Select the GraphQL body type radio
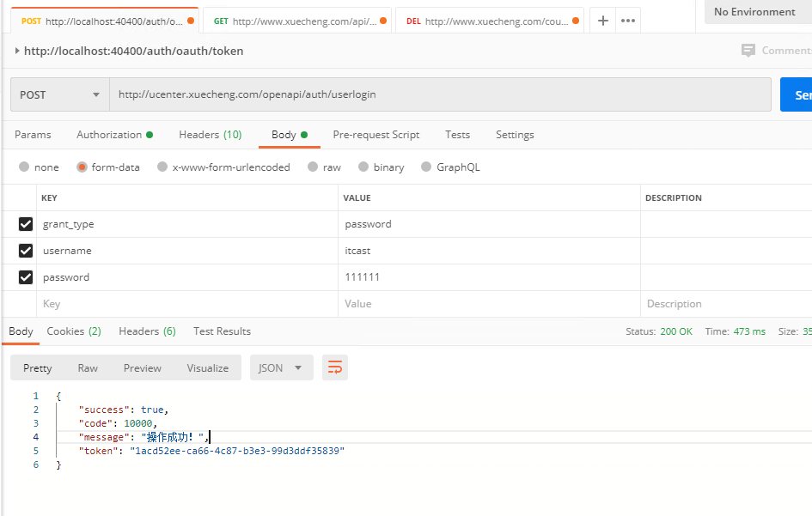This screenshot has width=812, height=516. [x=426, y=167]
